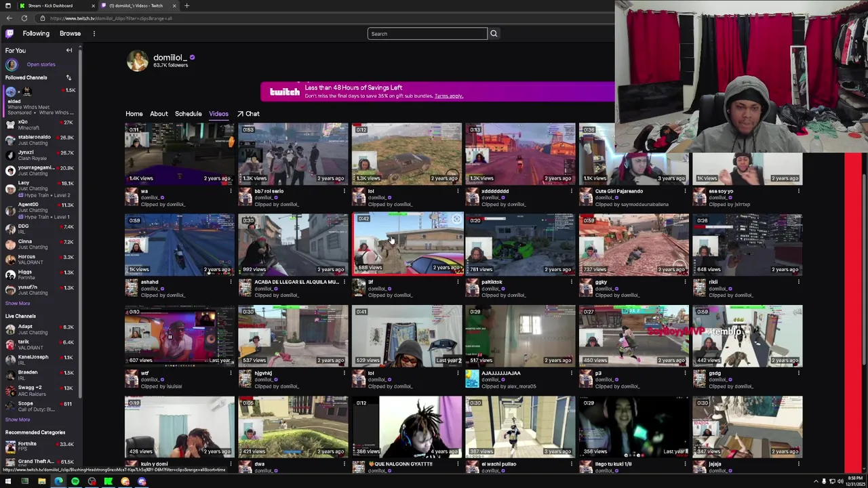Viewport: 868px width, 488px height.
Task: Play the 'ashahd' clip thumbnail
Action: point(179,245)
